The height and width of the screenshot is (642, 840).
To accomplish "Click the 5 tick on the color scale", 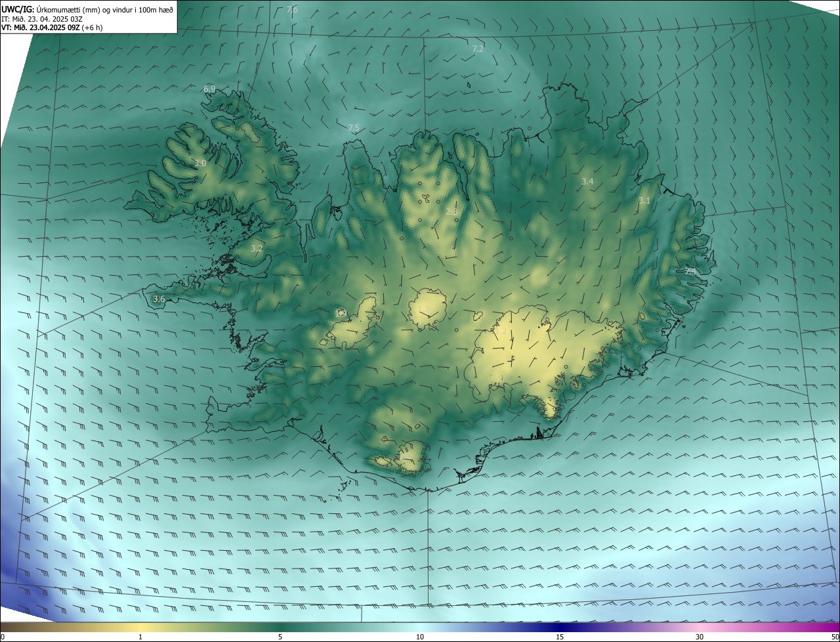I will [x=280, y=637].
